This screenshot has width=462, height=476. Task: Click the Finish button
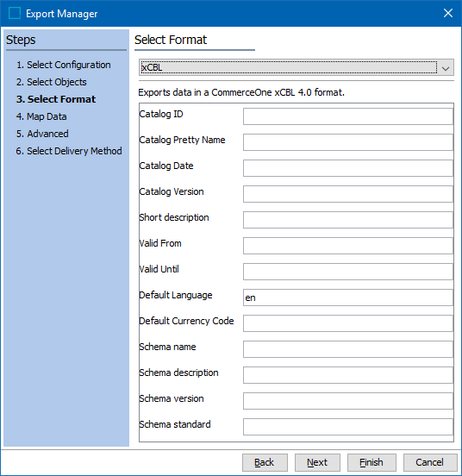coord(371,462)
